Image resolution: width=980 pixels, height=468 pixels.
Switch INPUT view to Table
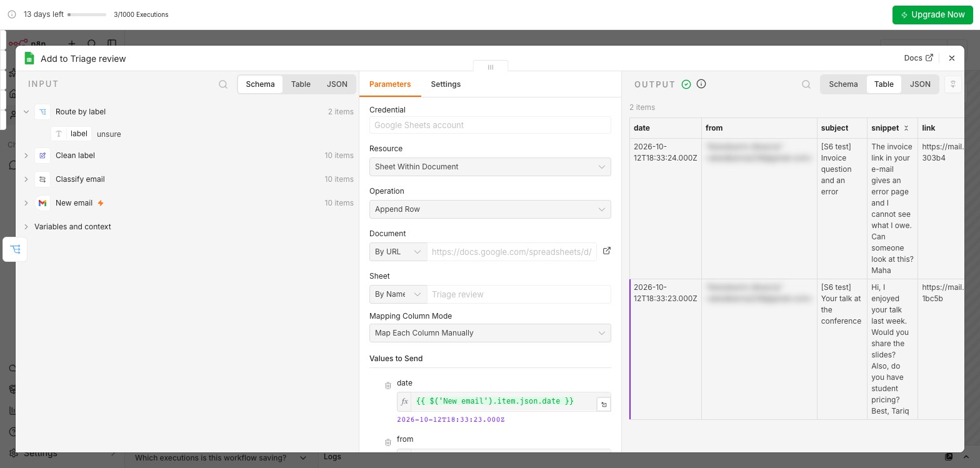pyautogui.click(x=301, y=84)
